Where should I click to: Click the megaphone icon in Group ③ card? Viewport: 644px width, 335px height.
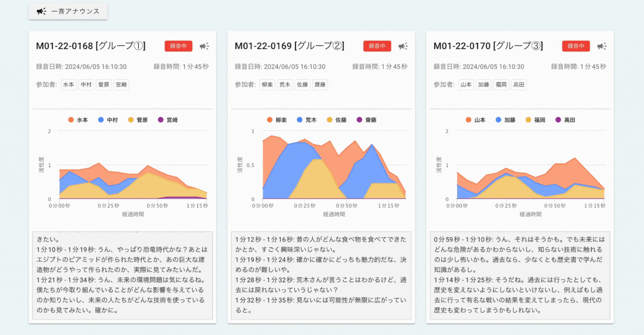tap(602, 46)
